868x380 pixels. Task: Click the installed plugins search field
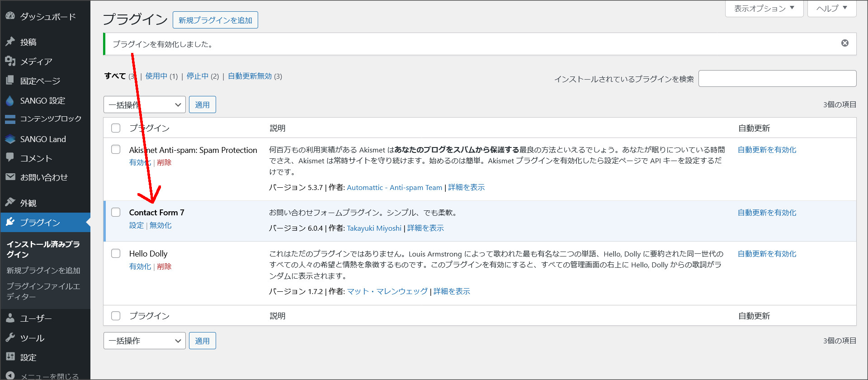[x=777, y=78]
